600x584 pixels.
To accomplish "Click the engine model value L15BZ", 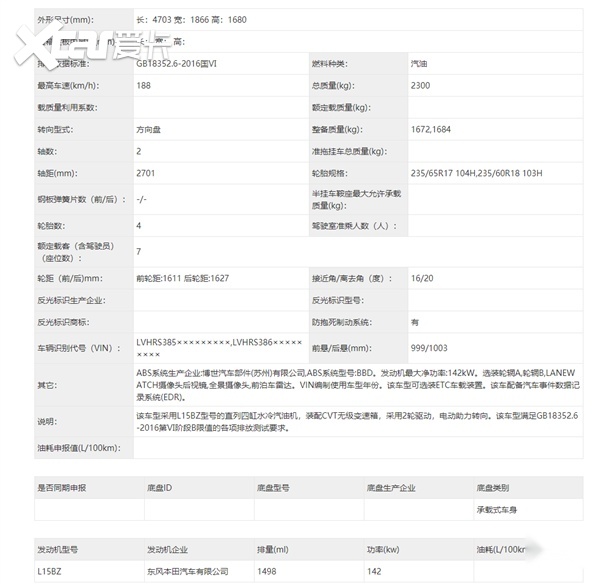I will point(49,571).
